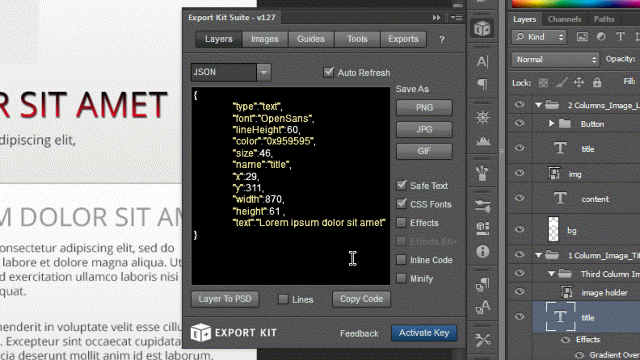Expand the Button layer group
Screen dimensions: 640x360
tap(551, 123)
